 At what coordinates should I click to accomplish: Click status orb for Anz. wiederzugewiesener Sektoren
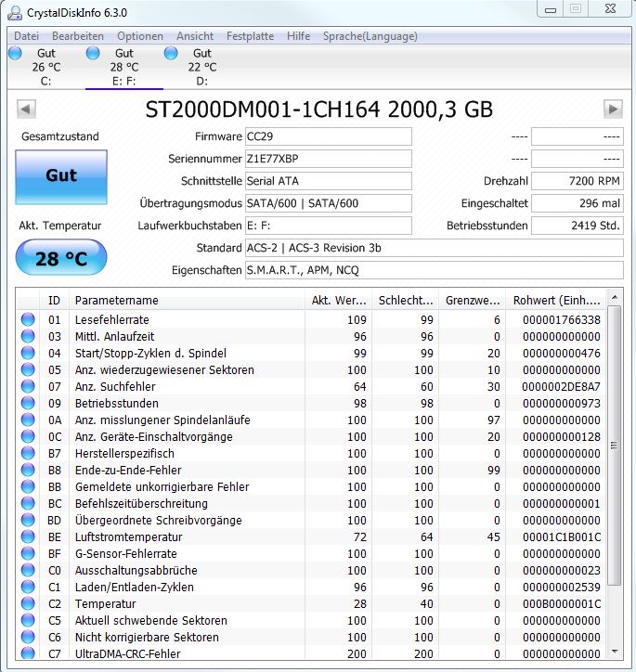28,369
